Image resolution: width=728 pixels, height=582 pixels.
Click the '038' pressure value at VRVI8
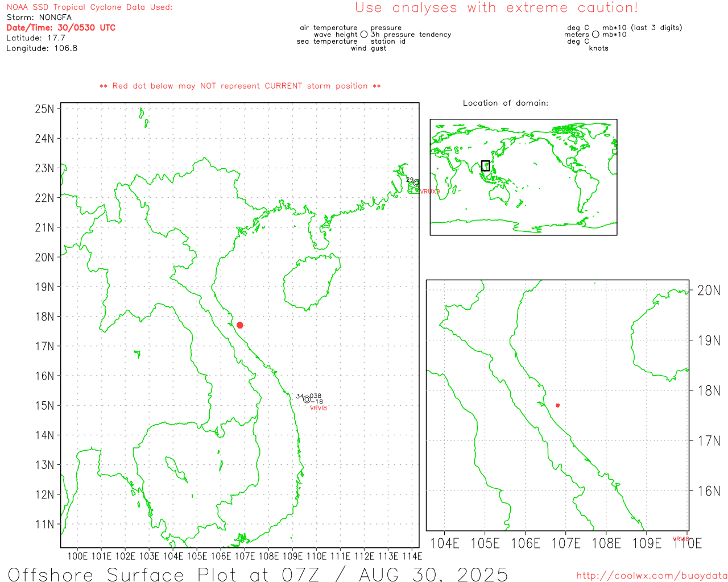coord(316,396)
